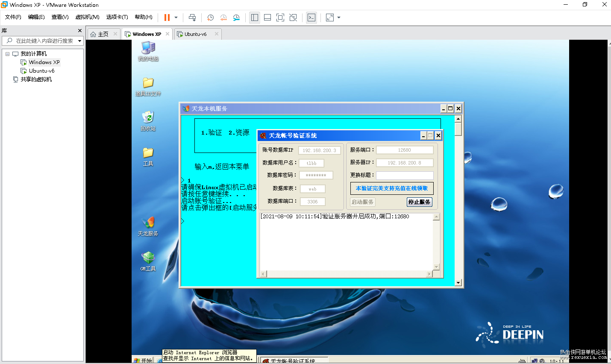Click the 数据库密码 field
This screenshot has width=611, height=364.
point(316,175)
